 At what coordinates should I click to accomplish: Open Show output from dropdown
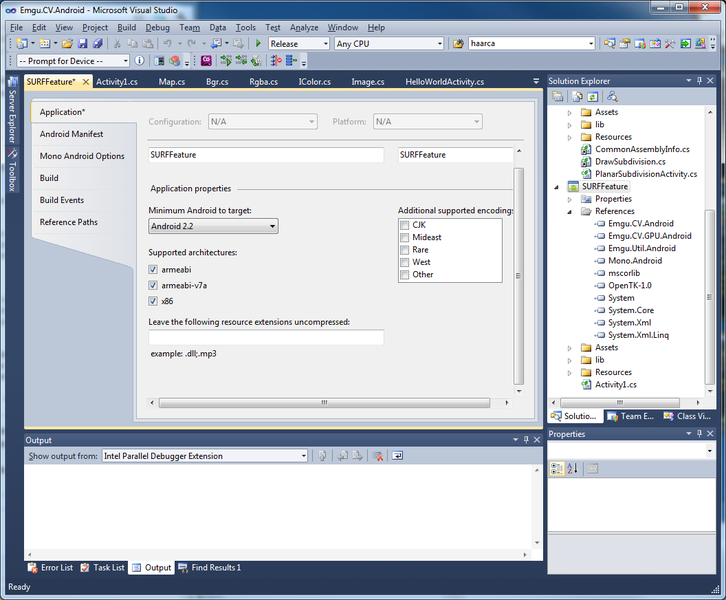[205, 456]
